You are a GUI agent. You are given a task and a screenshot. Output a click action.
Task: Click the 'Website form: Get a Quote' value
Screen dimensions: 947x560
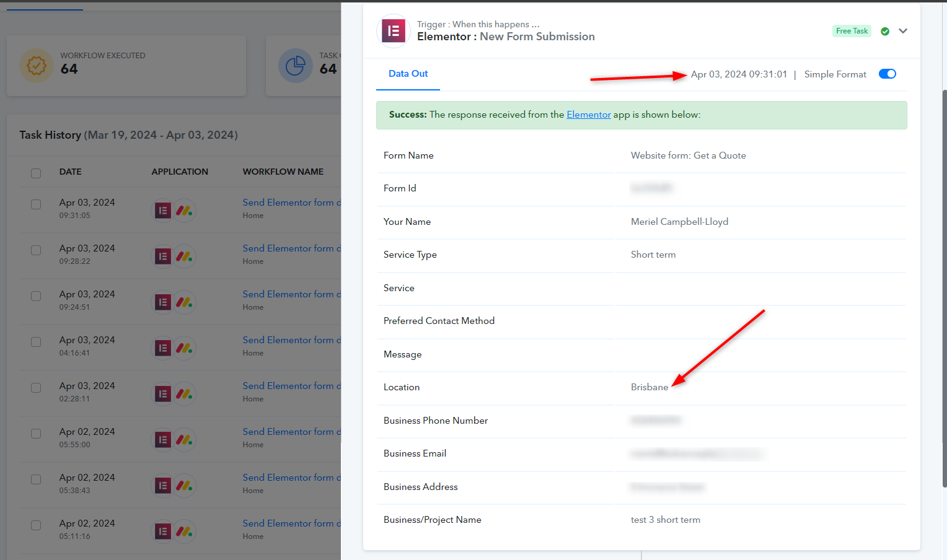coord(689,155)
